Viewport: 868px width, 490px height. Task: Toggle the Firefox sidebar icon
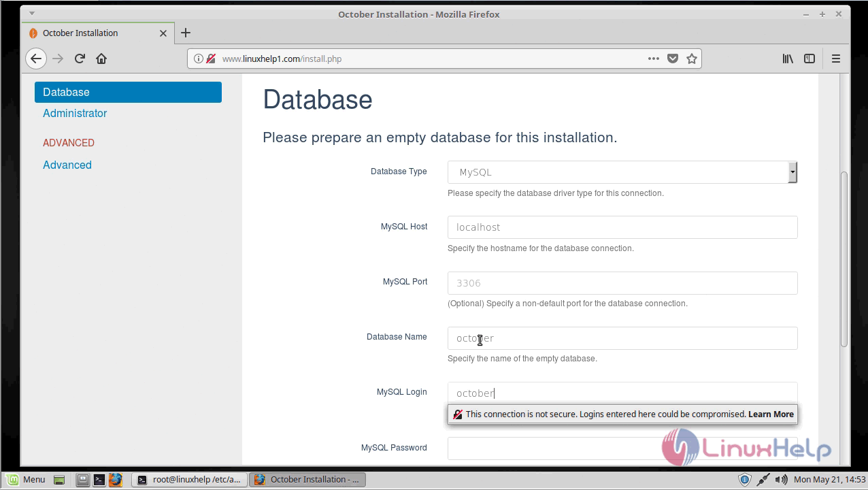pos(809,59)
